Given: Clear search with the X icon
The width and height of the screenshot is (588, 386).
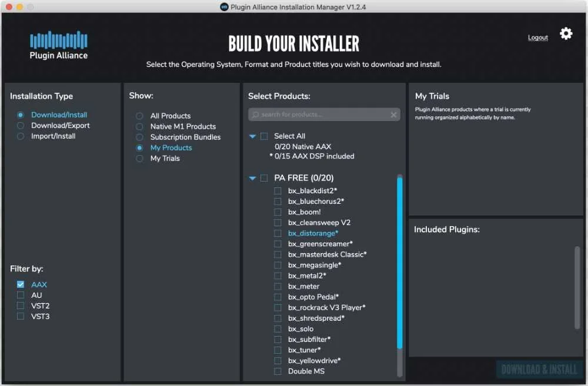Looking at the screenshot, I should point(393,115).
